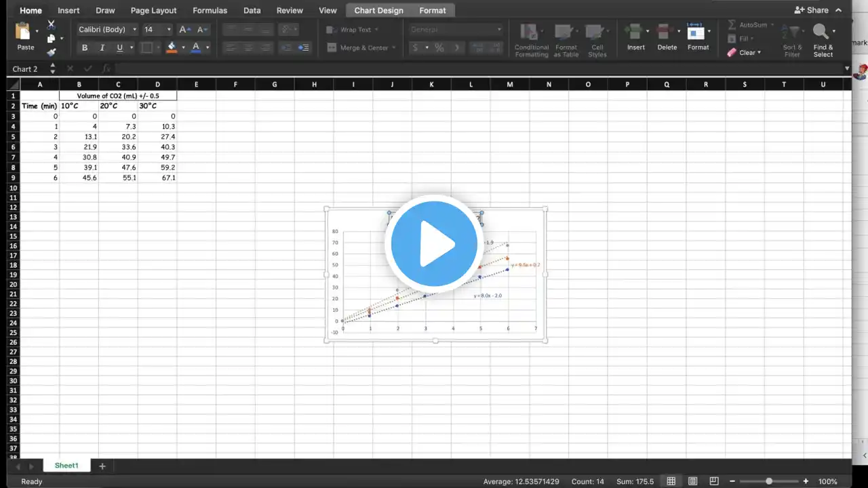Switch to the Sheet1 tab

[66, 466]
